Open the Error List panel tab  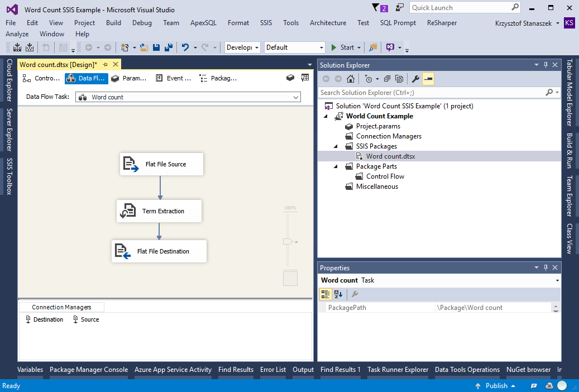point(273,370)
